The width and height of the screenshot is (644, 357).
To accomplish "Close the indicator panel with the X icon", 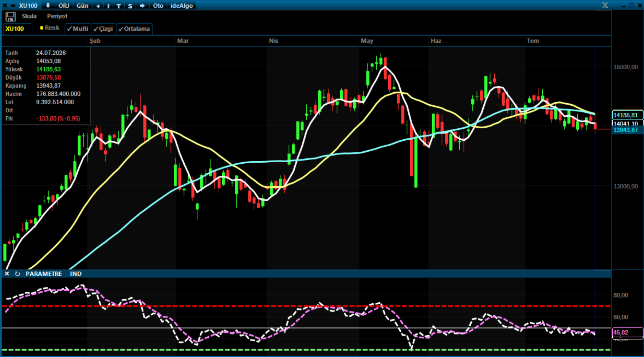I will click(x=7, y=273).
